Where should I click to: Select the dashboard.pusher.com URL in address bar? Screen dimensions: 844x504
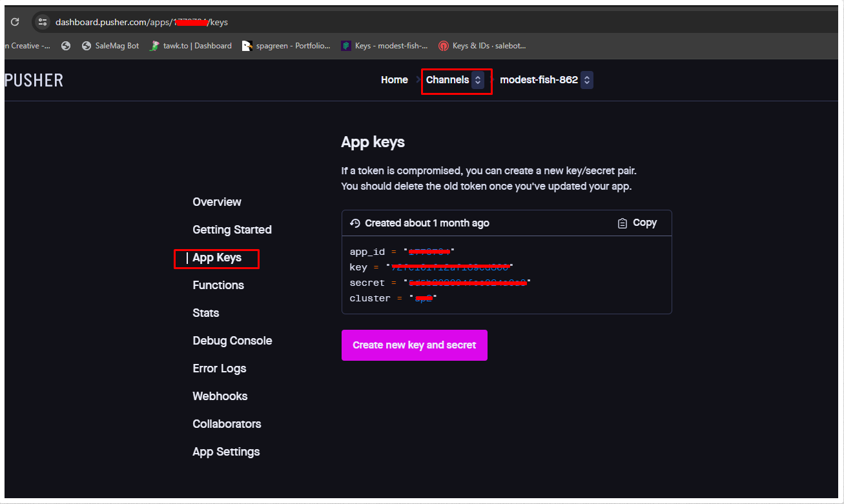[141, 22]
